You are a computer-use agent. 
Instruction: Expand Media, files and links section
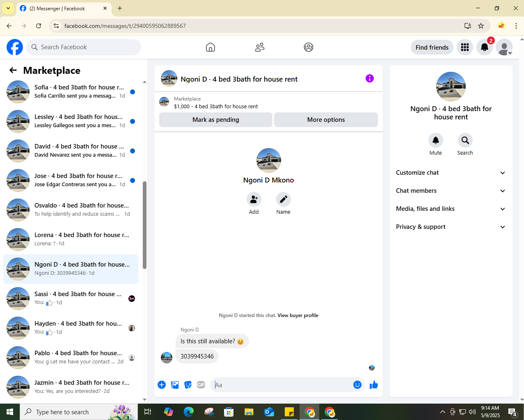pyautogui.click(x=451, y=209)
